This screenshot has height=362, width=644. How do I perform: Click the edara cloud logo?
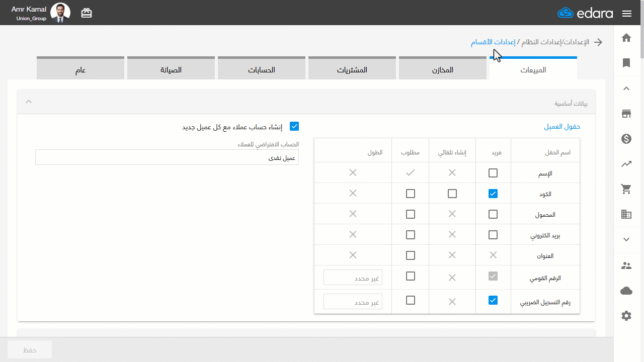pyautogui.click(x=585, y=13)
